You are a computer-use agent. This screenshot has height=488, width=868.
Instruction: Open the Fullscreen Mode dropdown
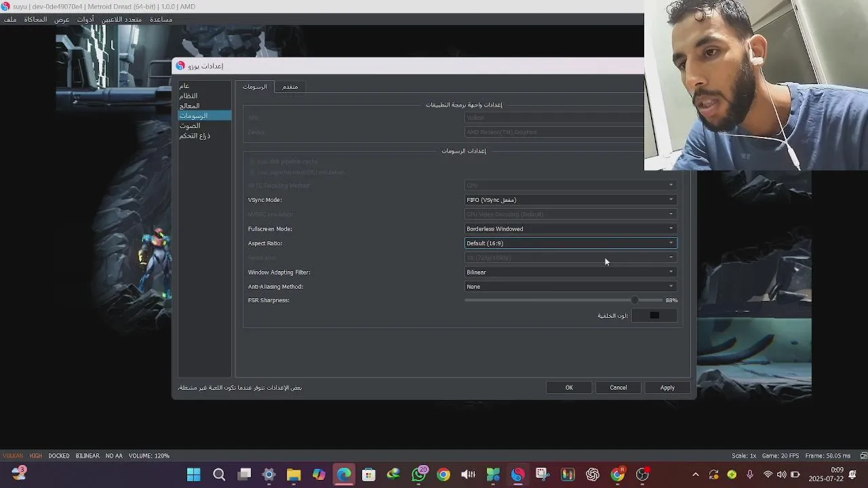[x=570, y=229]
